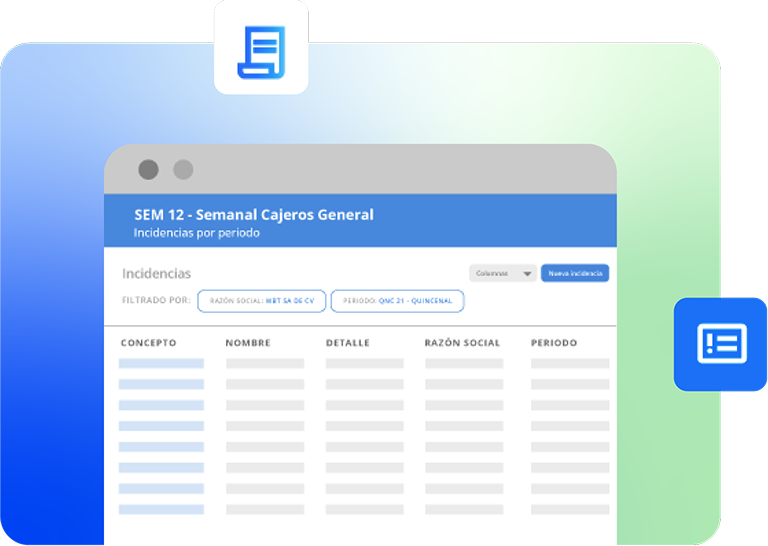This screenshot has height=546, width=768.
Task: Click the RAZÓN SOCIAL column header
Action: click(x=462, y=343)
